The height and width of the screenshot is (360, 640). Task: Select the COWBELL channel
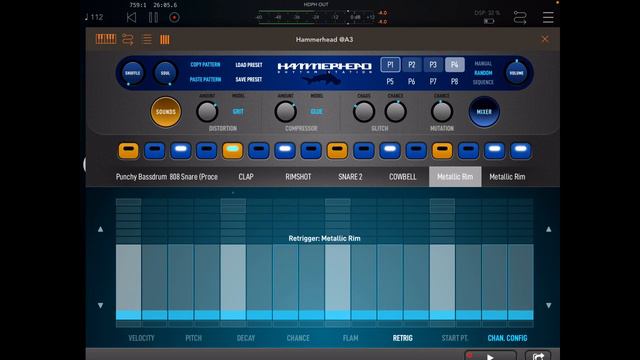click(x=403, y=177)
